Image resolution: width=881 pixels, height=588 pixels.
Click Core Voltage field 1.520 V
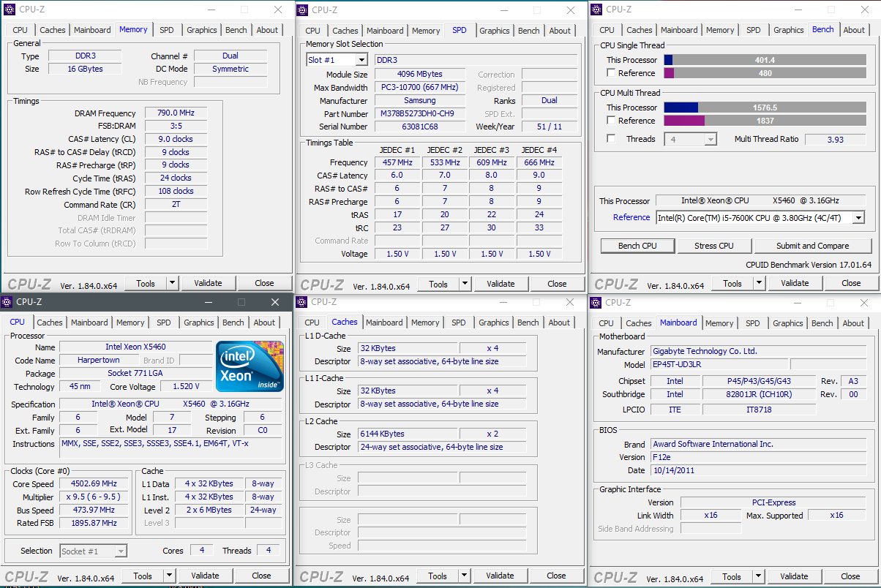click(x=186, y=387)
